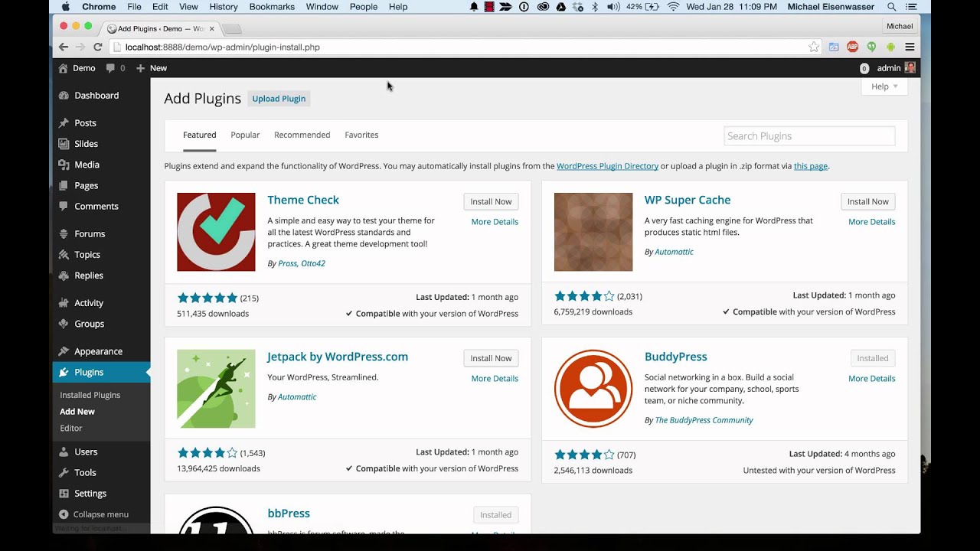The image size is (980, 551).
Task: Expand the Help panel
Action: [884, 86]
